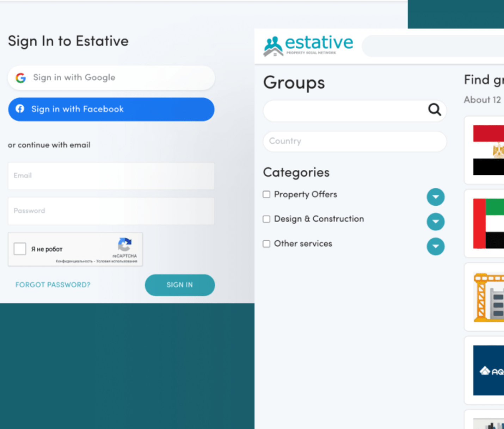Expand the Design & Construction category arrow

[x=436, y=222]
